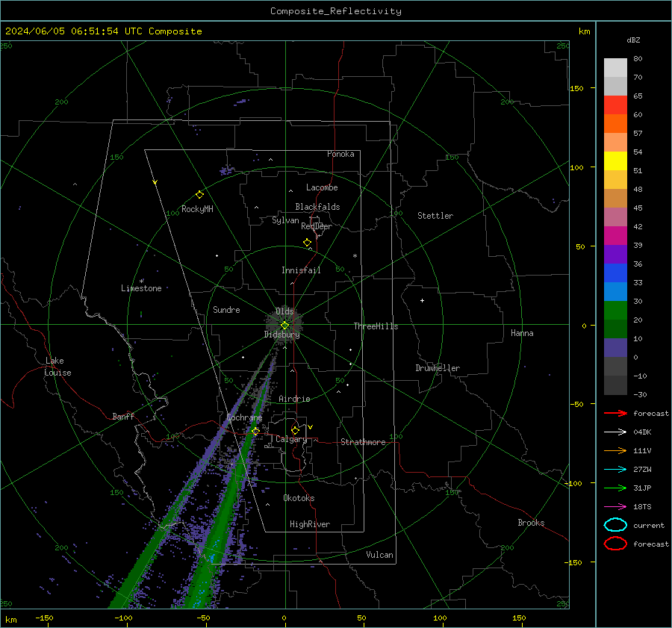Select the ThreeHills label
Viewport: 672px width, 628px height.
point(376,326)
